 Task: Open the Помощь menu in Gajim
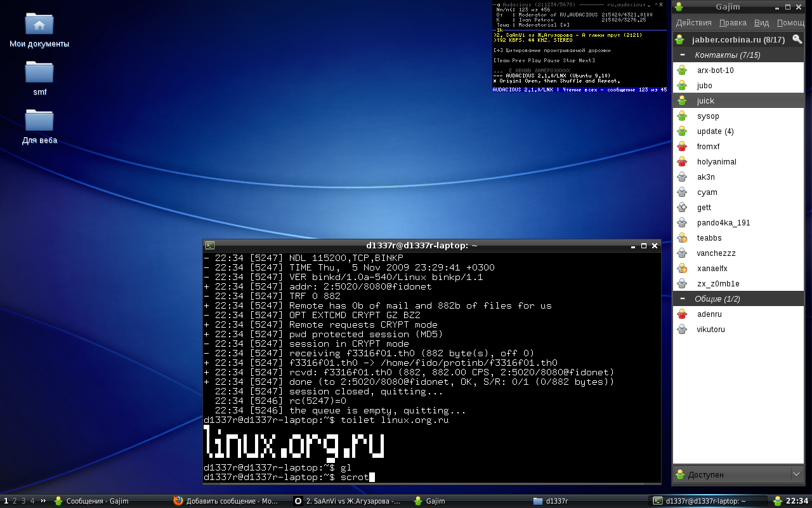pyautogui.click(x=790, y=23)
